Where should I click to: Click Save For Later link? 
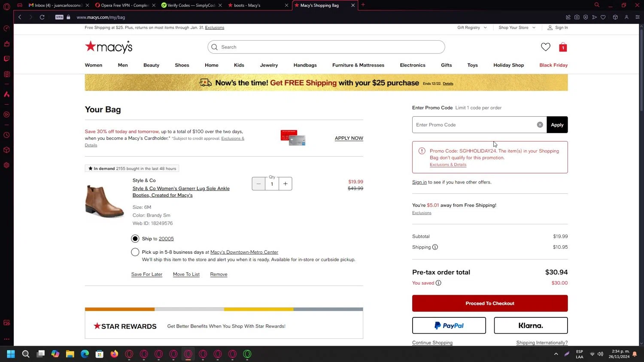click(146, 275)
